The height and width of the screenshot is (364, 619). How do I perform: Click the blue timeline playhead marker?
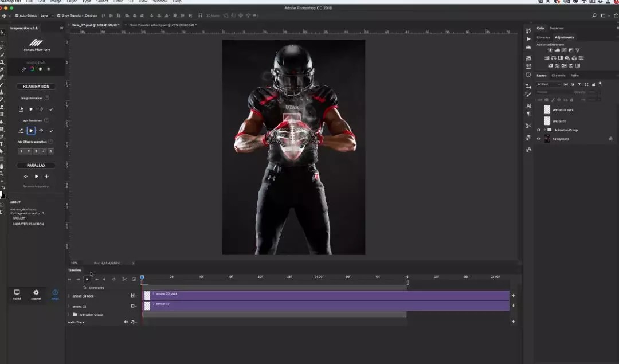[x=142, y=277]
